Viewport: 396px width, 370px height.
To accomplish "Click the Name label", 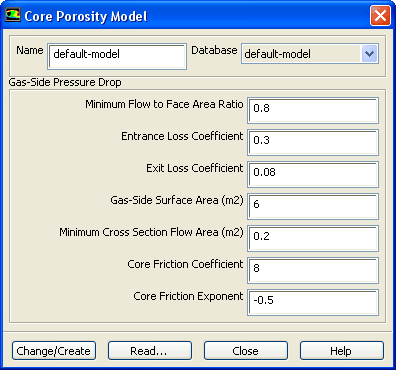I will point(30,50).
